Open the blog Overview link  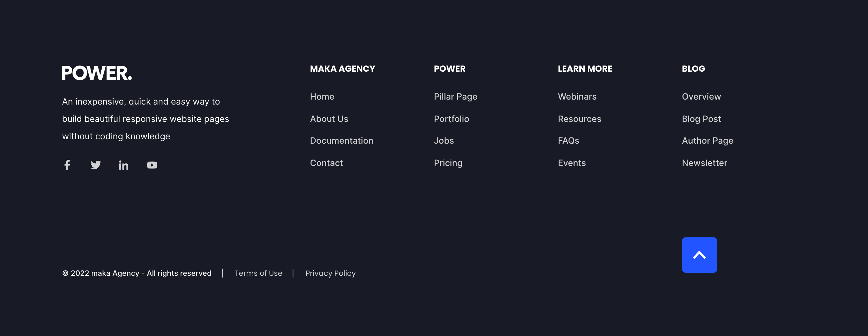pyautogui.click(x=702, y=96)
